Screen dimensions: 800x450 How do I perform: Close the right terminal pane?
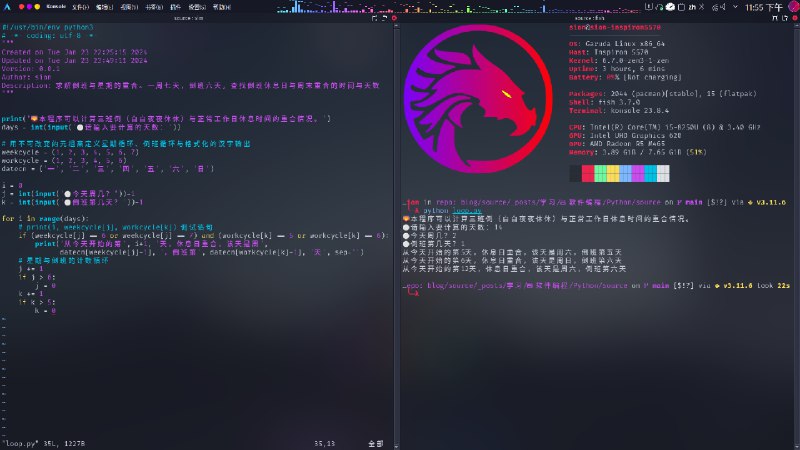tap(795, 18)
